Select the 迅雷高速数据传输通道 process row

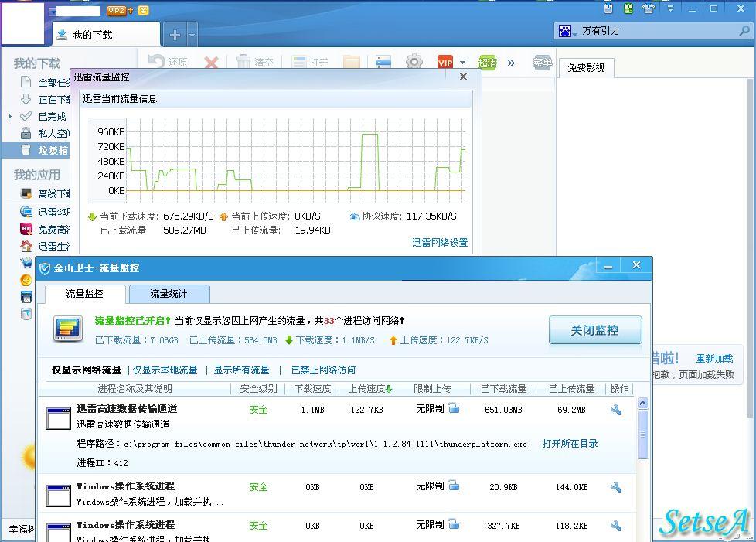tap(336, 435)
